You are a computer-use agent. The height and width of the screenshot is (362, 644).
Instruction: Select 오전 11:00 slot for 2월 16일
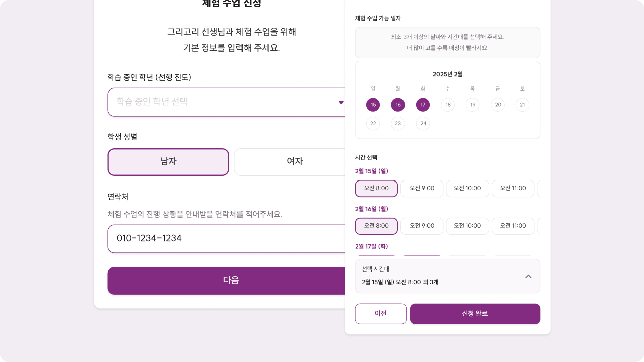513,226
